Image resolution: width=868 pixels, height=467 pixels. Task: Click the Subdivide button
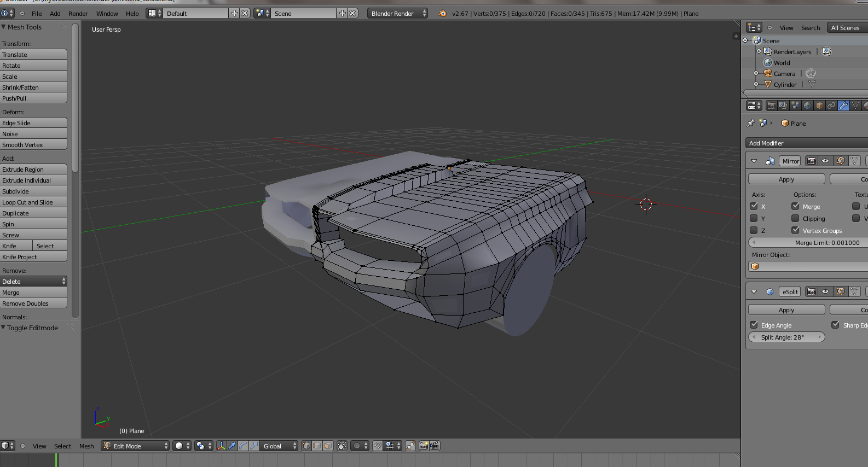(33, 191)
